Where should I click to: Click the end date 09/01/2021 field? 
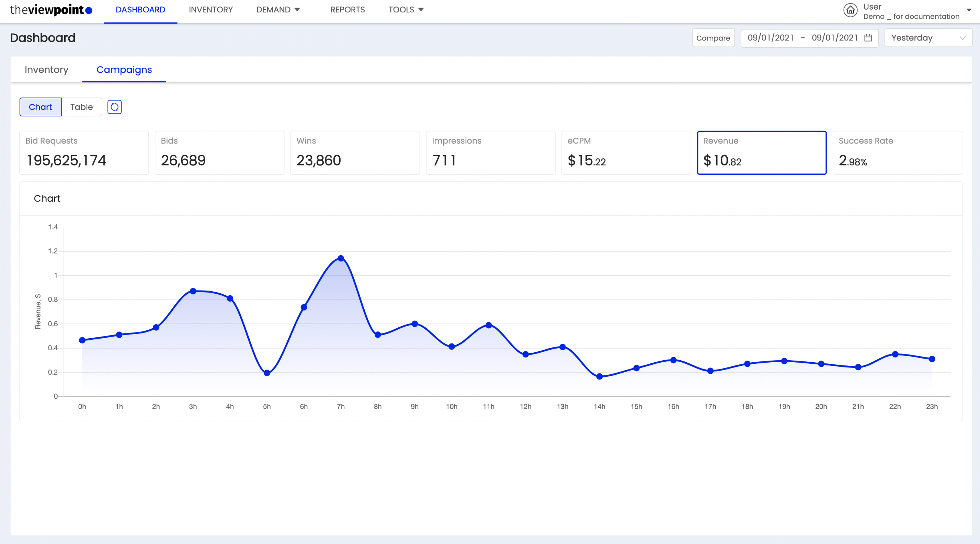pyautogui.click(x=835, y=38)
